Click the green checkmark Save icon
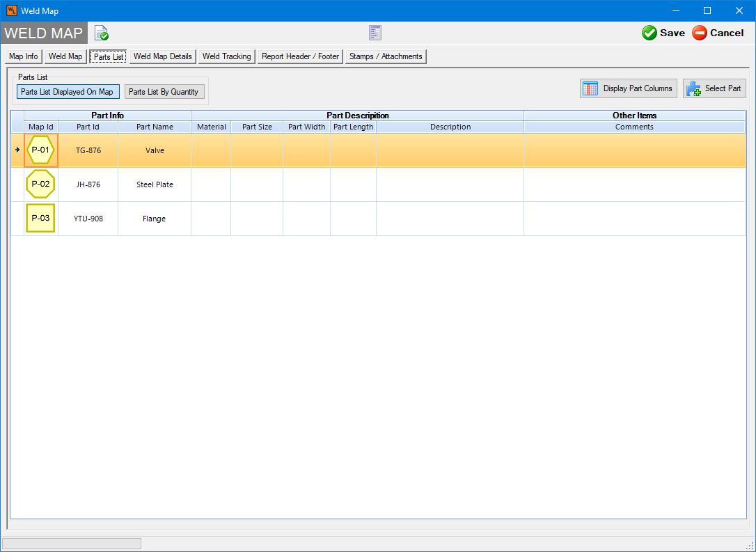The height and width of the screenshot is (552, 756). (x=649, y=33)
